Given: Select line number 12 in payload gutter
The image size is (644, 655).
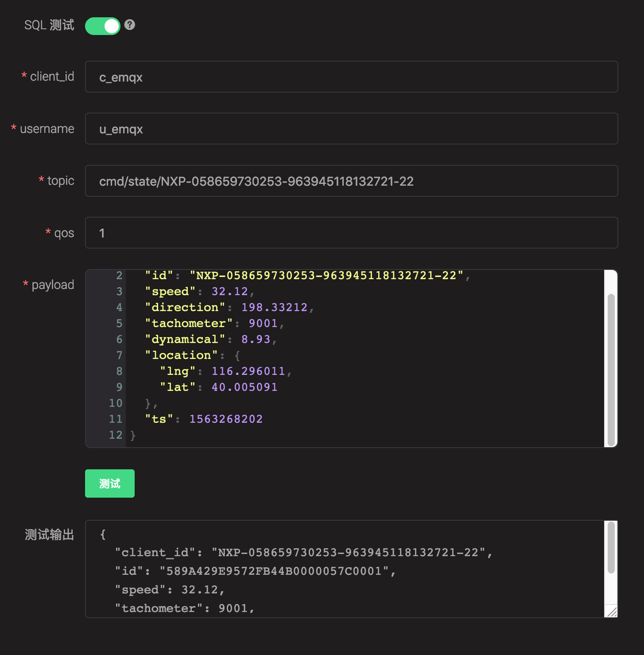Looking at the screenshot, I should pyautogui.click(x=116, y=435).
